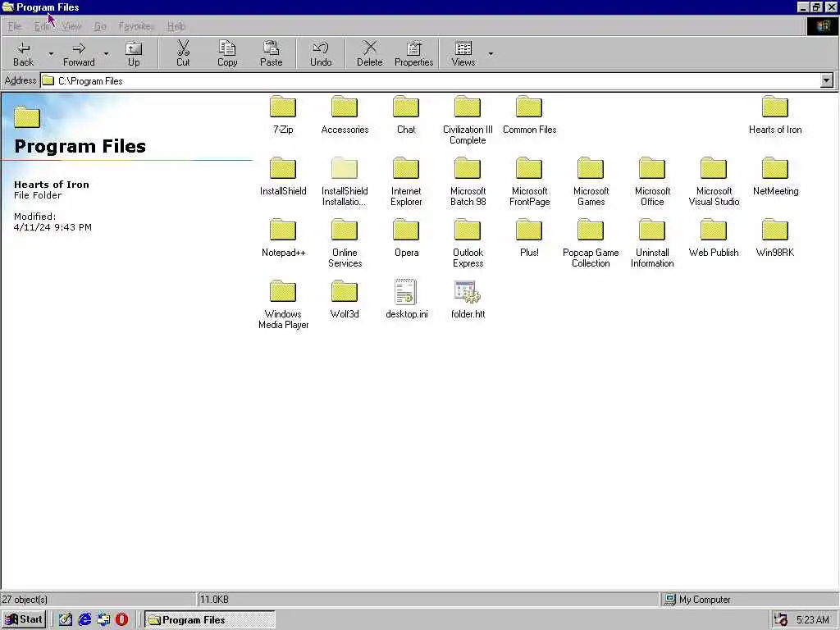This screenshot has width=840, height=630.
Task: Select the hidden InstallShield Installatio... folder
Action: [x=345, y=181]
